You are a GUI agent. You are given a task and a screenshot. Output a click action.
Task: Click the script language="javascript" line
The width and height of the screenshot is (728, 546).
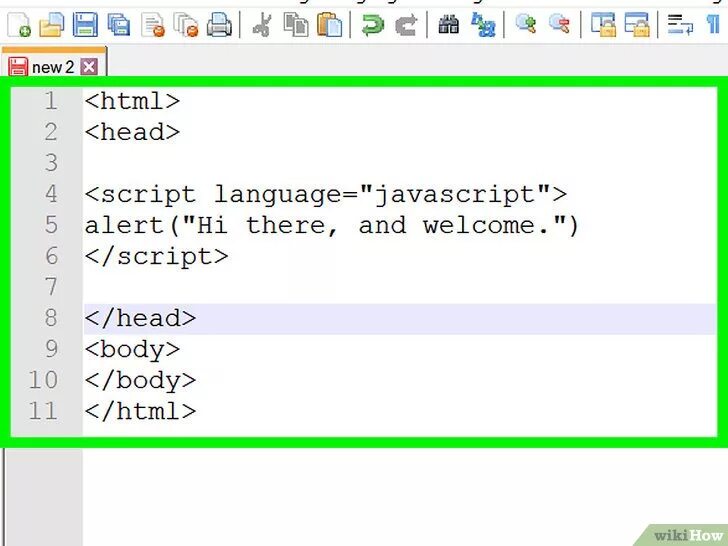325,195
